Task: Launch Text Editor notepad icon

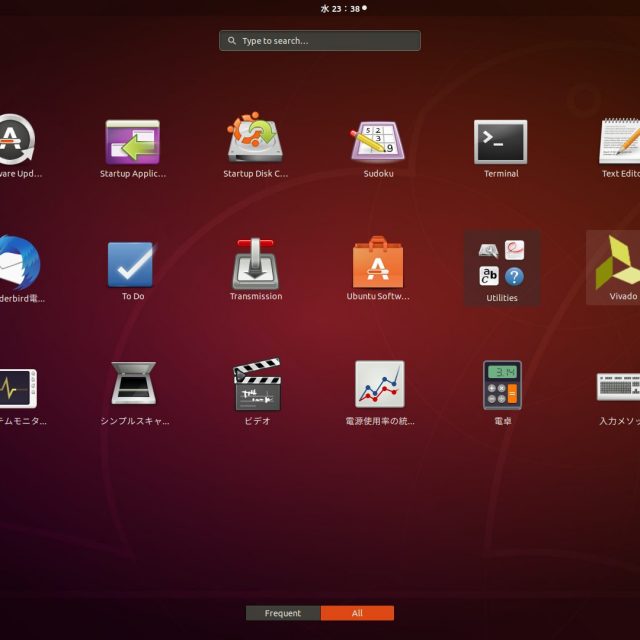Action: (x=620, y=143)
